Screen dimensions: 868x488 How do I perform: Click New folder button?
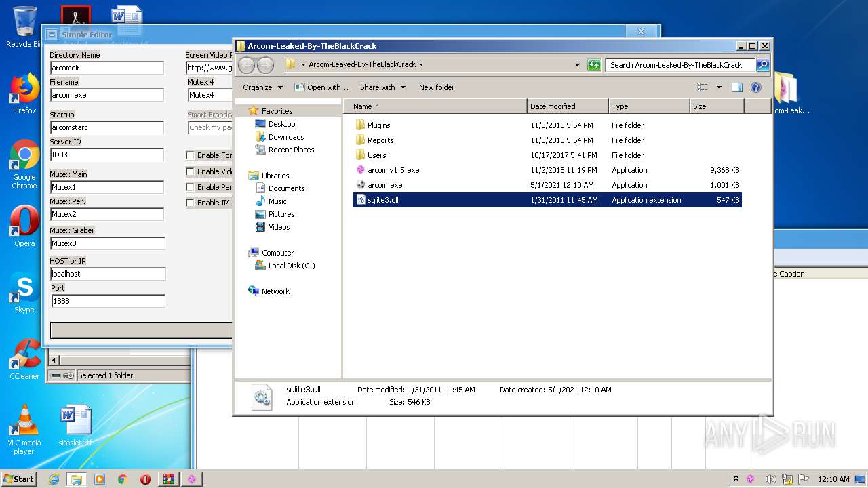(x=436, y=87)
